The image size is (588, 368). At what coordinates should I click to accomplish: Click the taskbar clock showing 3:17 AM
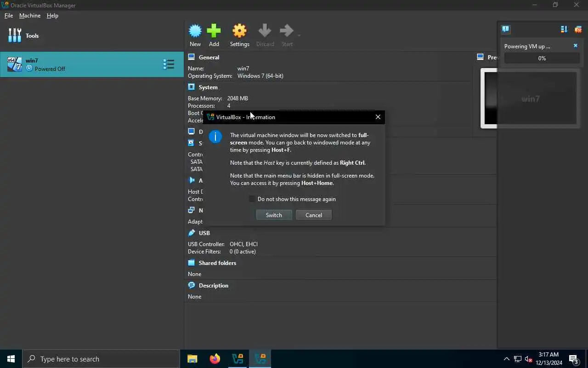548,359
